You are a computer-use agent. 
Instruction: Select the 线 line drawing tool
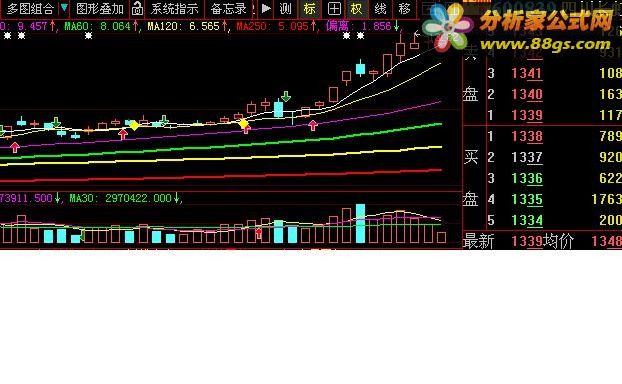[x=380, y=9]
